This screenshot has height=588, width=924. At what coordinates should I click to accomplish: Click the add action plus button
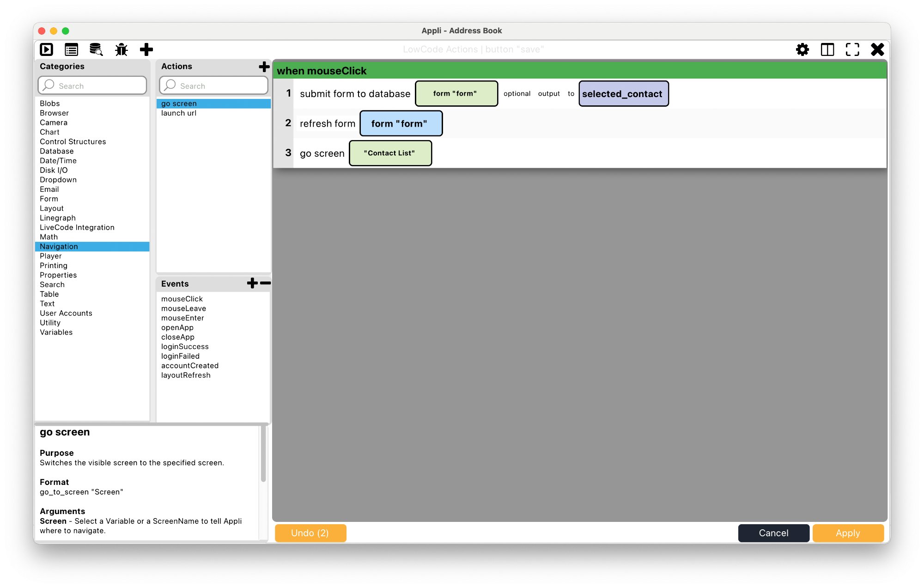[x=263, y=65]
